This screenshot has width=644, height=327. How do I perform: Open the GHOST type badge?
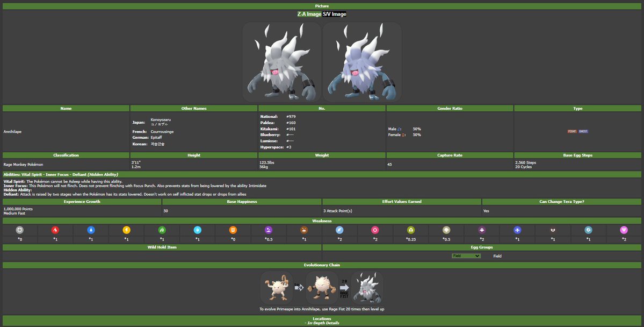[583, 132]
